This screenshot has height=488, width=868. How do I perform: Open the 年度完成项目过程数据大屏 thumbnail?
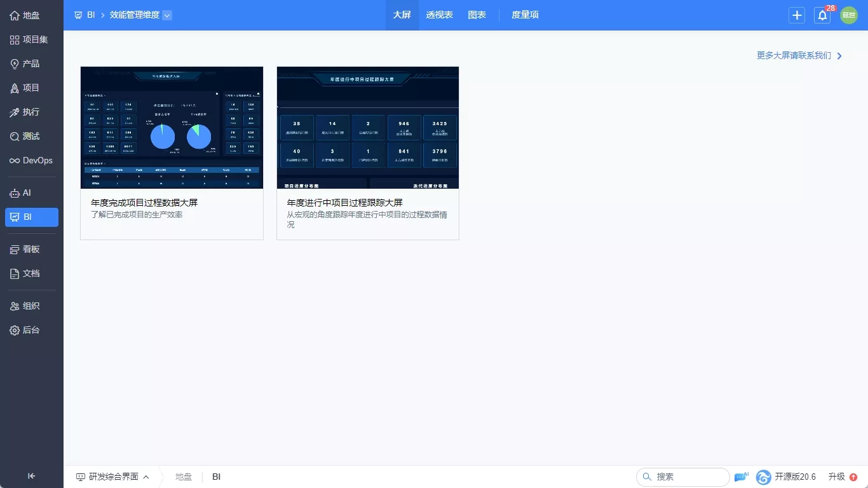click(x=172, y=128)
